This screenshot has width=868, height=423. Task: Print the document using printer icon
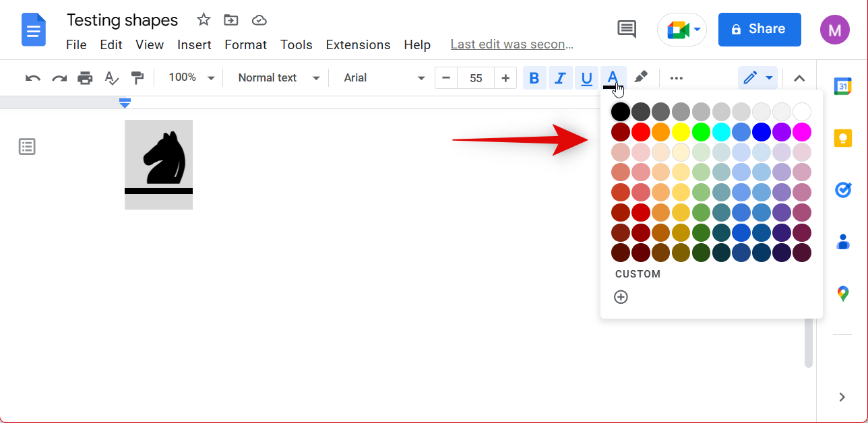pyautogui.click(x=85, y=78)
